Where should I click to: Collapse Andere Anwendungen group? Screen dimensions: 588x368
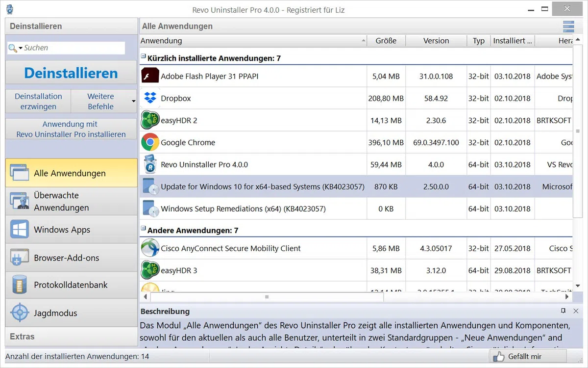click(144, 229)
